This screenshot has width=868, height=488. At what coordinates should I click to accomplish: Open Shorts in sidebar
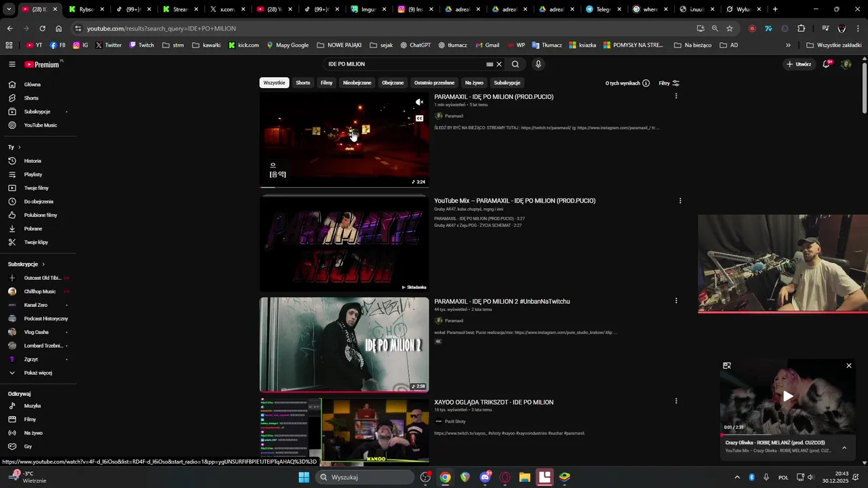pyautogui.click(x=39, y=98)
